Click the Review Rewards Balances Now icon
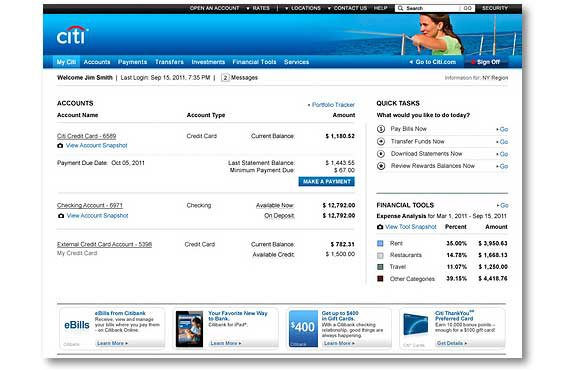Viewport: 565px width, 370px height. click(381, 166)
